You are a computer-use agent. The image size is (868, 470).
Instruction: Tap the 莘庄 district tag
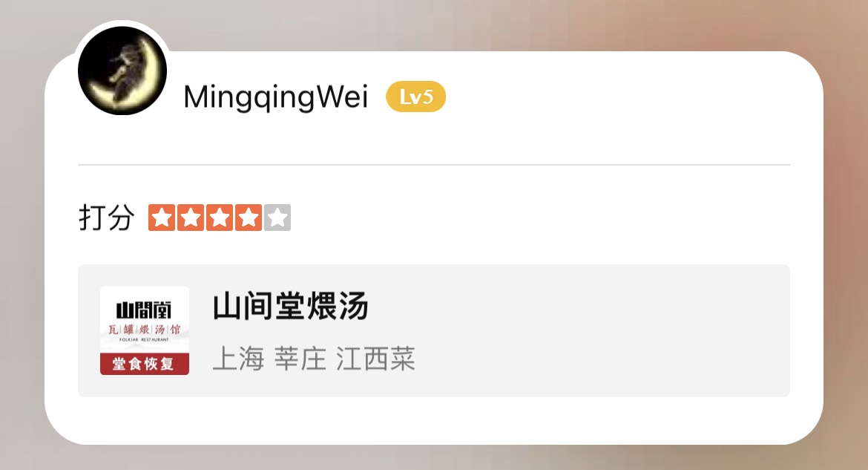(x=300, y=359)
